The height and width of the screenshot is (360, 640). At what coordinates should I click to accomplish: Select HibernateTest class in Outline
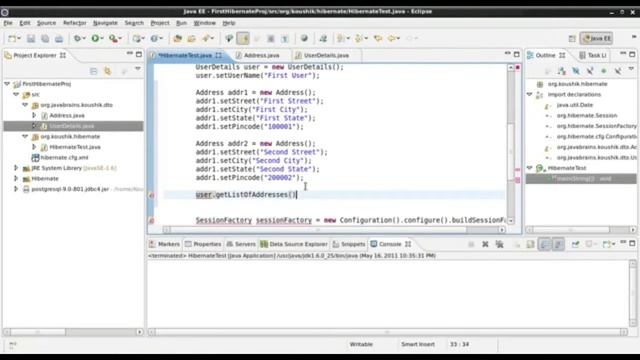(x=567, y=168)
